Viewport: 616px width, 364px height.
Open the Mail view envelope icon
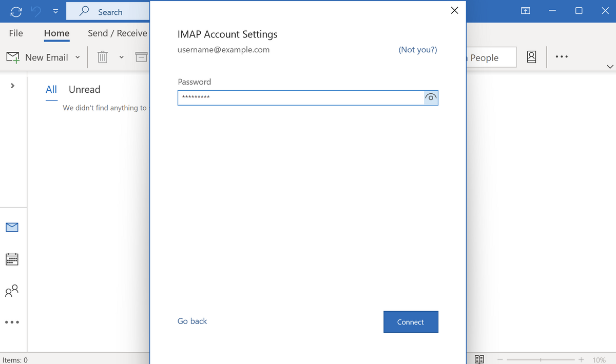(12, 227)
